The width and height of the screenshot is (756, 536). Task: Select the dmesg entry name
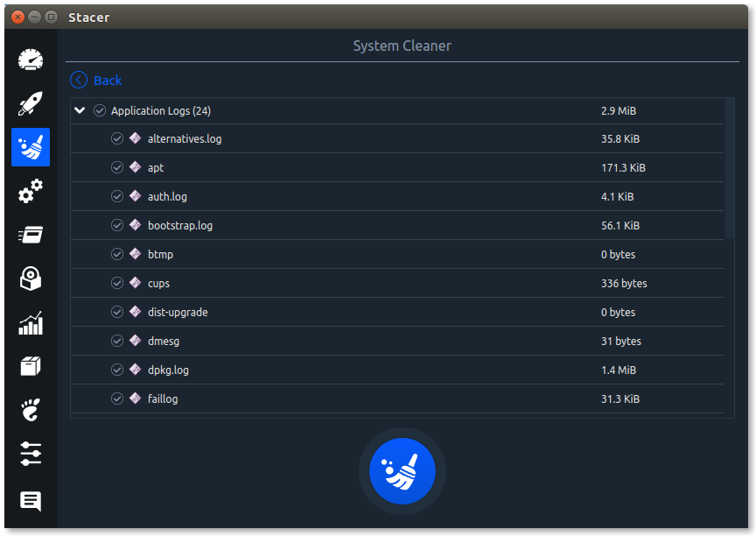pyautogui.click(x=164, y=342)
